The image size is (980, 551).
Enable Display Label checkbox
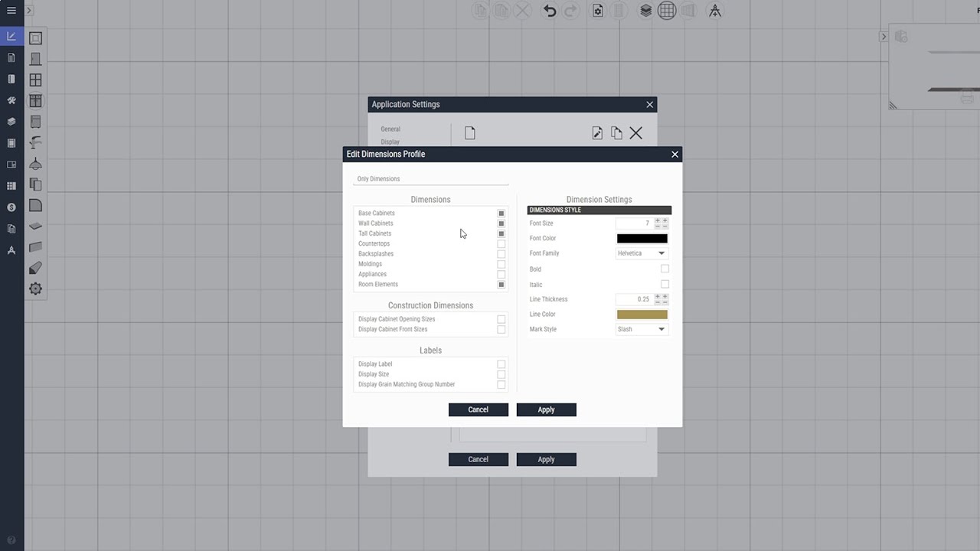pos(501,364)
